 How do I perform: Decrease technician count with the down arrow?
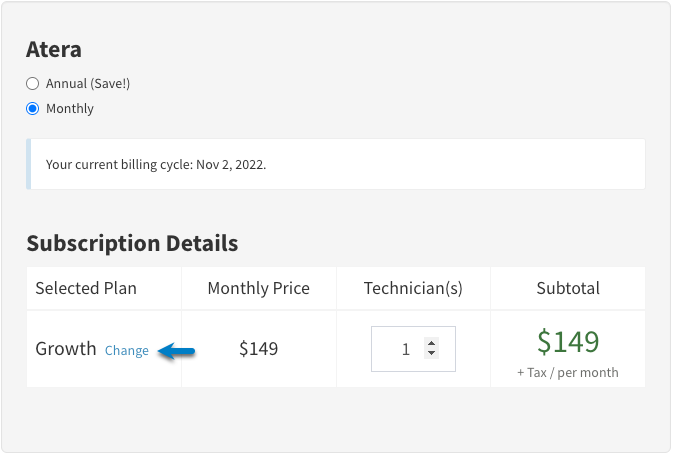click(x=431, y=353)
